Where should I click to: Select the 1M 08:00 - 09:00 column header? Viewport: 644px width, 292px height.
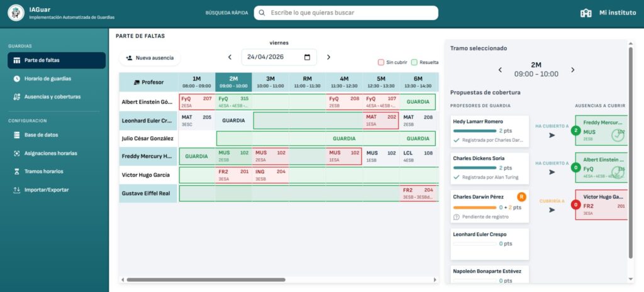[x=196, y=82]
